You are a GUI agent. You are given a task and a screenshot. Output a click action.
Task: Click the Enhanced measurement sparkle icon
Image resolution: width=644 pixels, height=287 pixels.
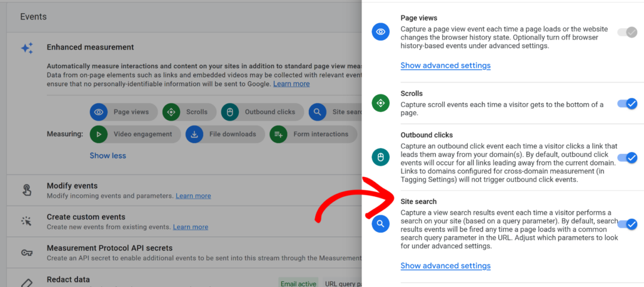click(27, 48)
